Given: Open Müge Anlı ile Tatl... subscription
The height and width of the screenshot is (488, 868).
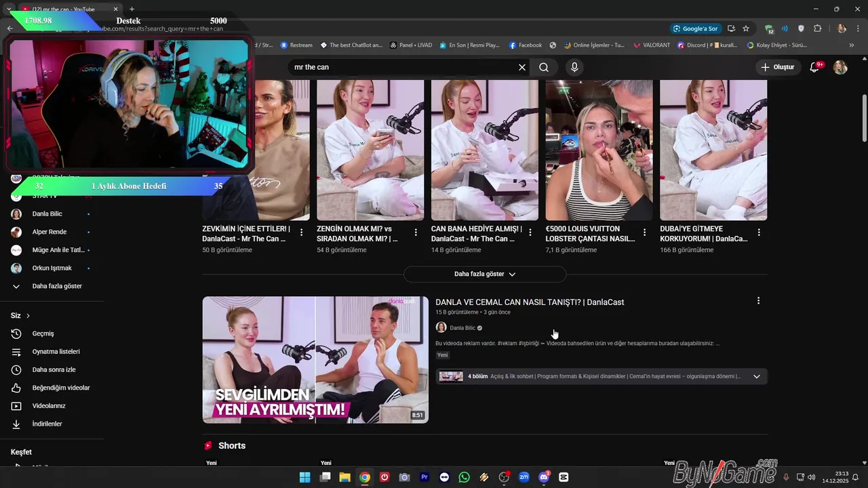Looking at the screenshot, I should tap(51, 250).
